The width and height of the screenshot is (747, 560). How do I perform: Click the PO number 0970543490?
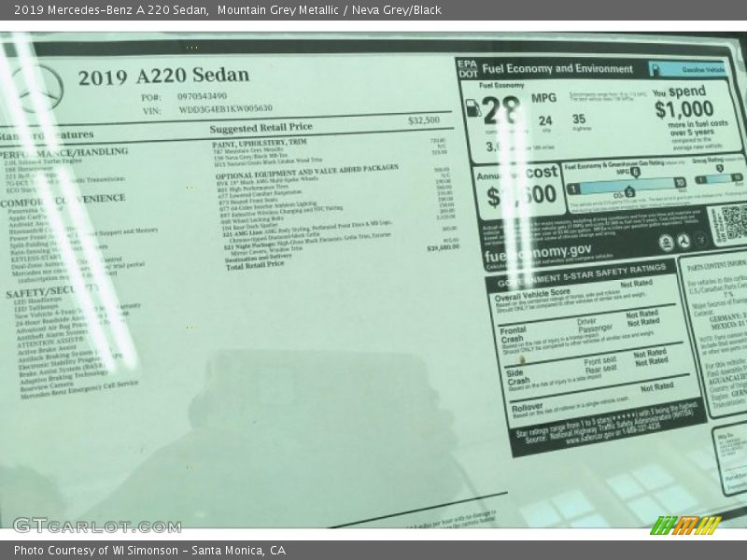pos(202,96)
